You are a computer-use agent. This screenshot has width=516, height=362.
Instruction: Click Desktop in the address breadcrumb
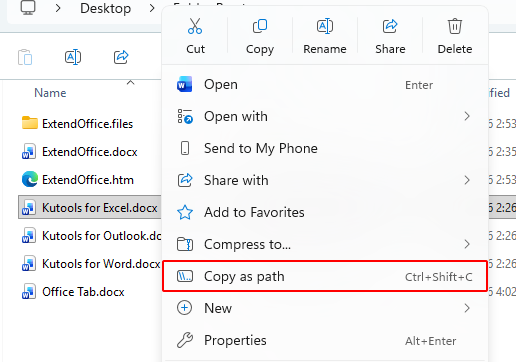pos(105,8)
